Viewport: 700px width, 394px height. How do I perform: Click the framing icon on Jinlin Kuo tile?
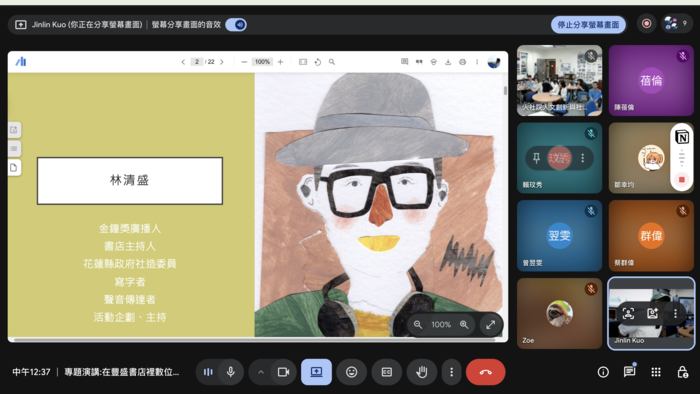tap(628, 314)
